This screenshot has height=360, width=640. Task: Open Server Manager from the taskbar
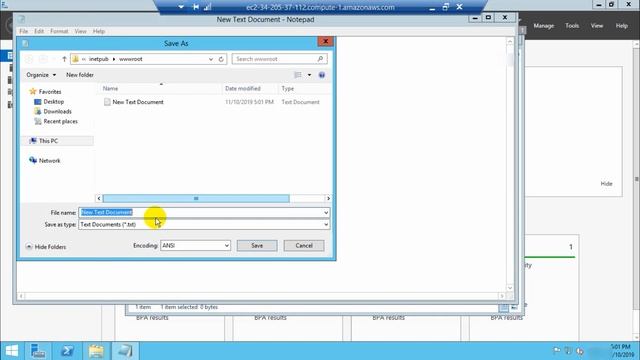pos(38,351)
